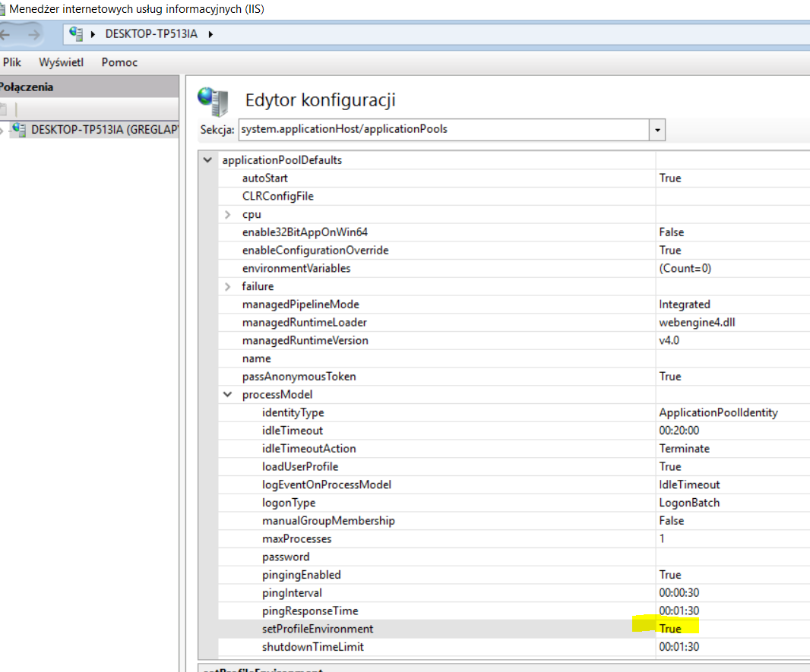The image size is (810, 672).
Task: Click the Connections panel toolbar icon
Action: pyautogui.click(x=4, y=109)
